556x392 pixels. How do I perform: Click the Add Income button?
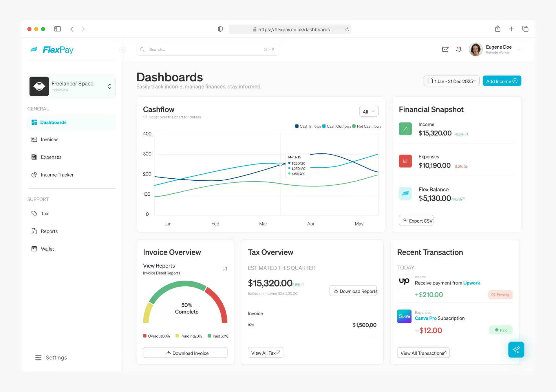(502, 81)
